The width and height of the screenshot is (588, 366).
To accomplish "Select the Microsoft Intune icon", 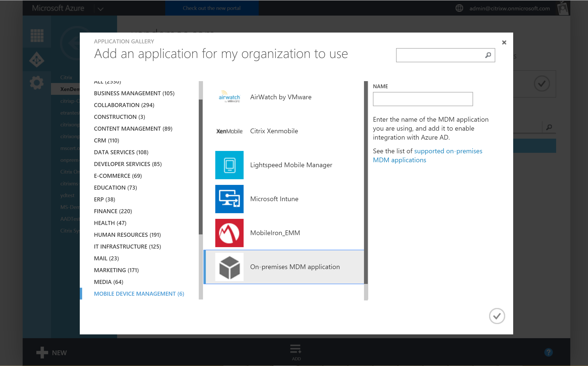I will 229,199.
